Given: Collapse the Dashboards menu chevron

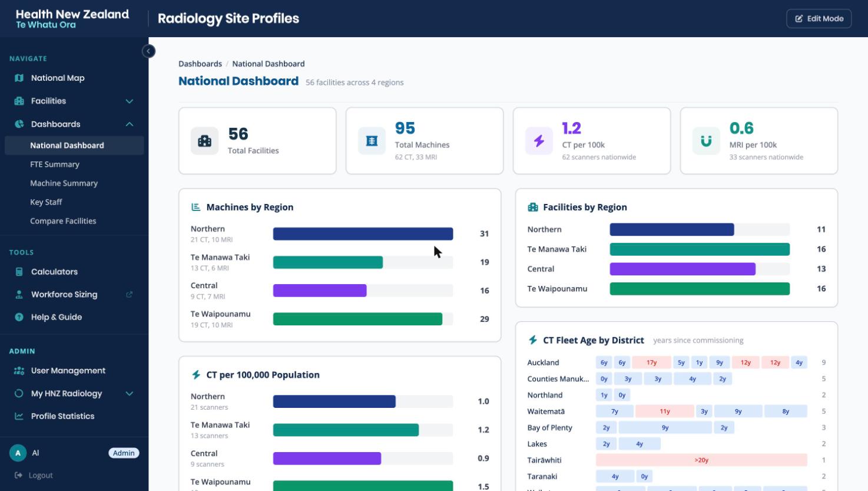Looking at the screenshot, I should click(x=130, y=124).
